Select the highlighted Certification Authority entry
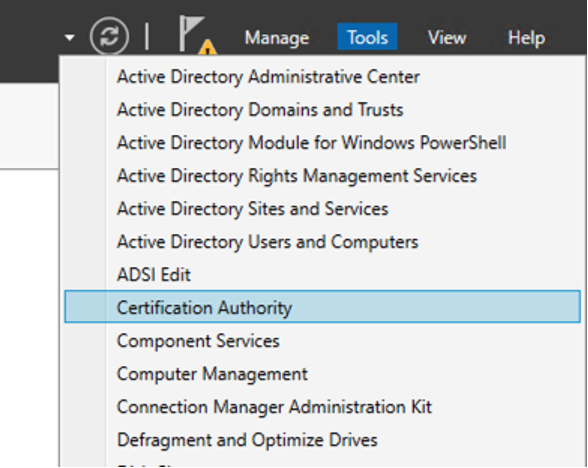588x468 pixels. pyautogui.click(x=322, y=306)
